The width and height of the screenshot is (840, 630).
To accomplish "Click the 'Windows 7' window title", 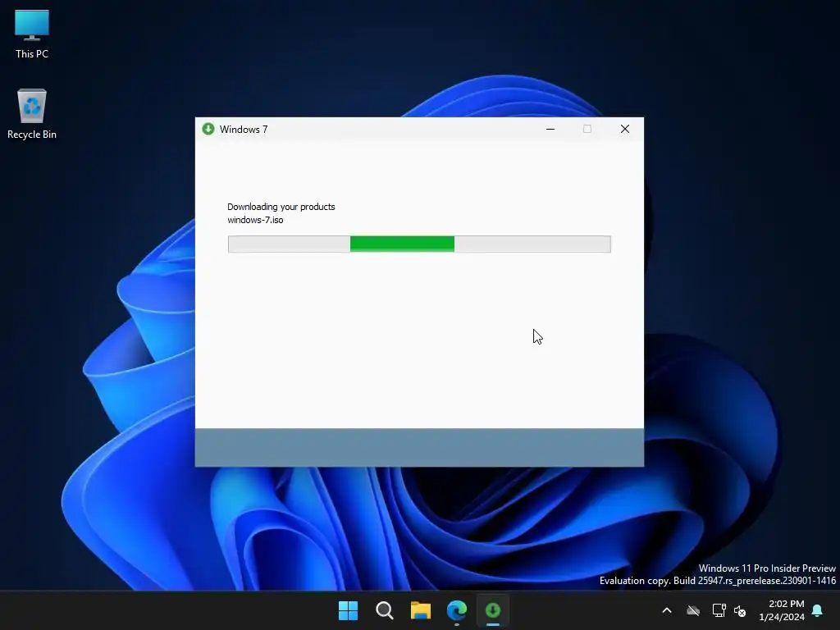I will [243, 130].
